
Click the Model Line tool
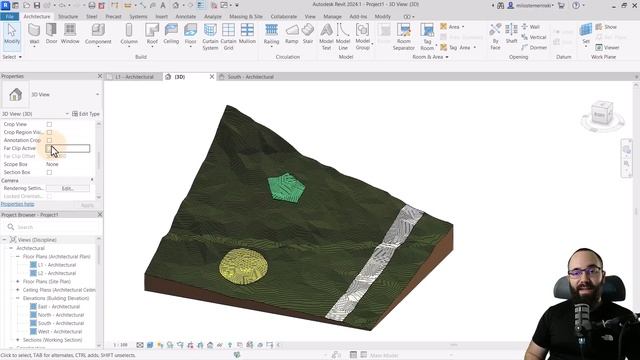[343, 37]
